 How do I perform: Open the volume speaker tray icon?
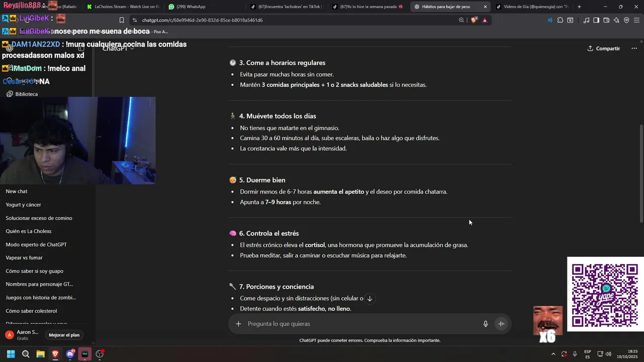(609, 354)
